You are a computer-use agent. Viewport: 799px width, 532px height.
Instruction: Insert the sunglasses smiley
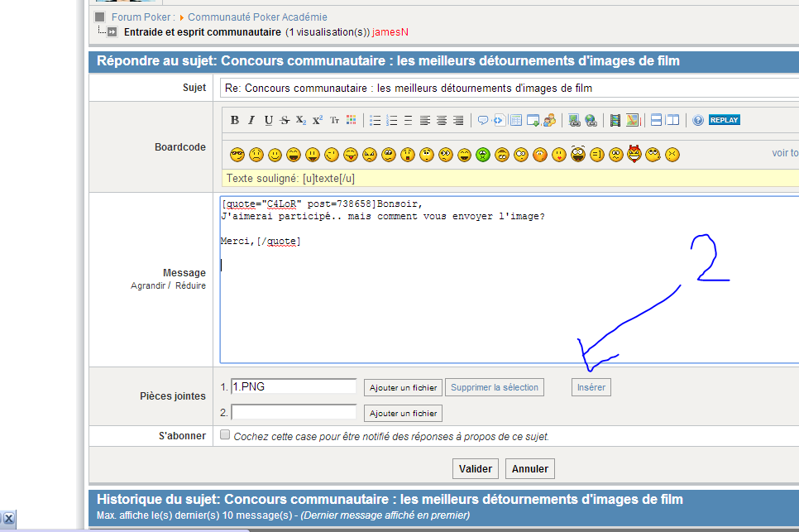pyautogui.click(x=237, y=155)
